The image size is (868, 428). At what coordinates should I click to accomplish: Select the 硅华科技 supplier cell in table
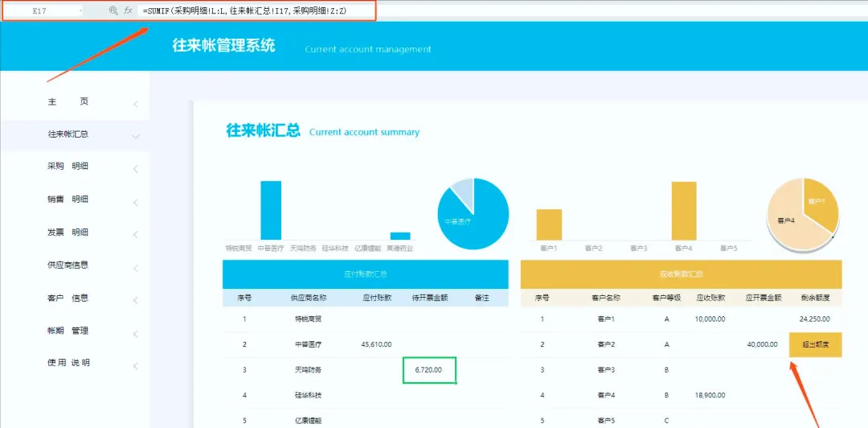pos(309,395)
